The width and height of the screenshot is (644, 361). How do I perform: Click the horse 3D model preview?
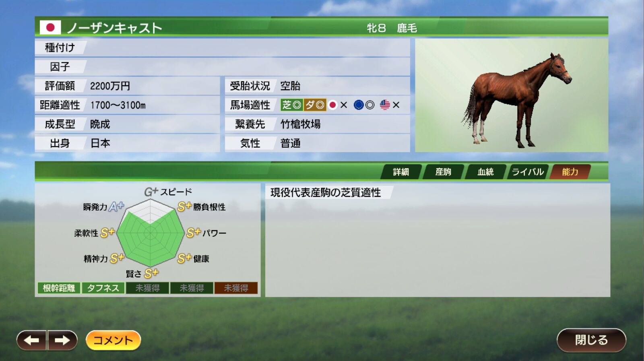(512, 95)
